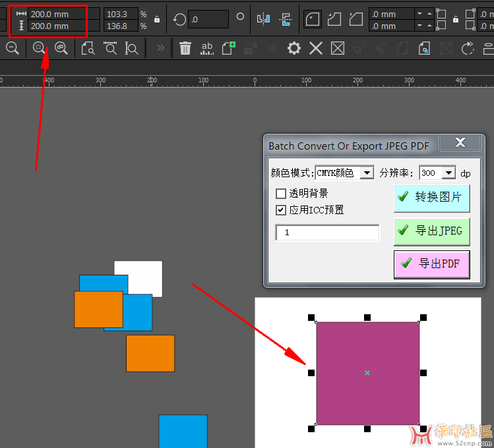
Task: Close the Batch Convert Or Export dialog
Action: 460,142
